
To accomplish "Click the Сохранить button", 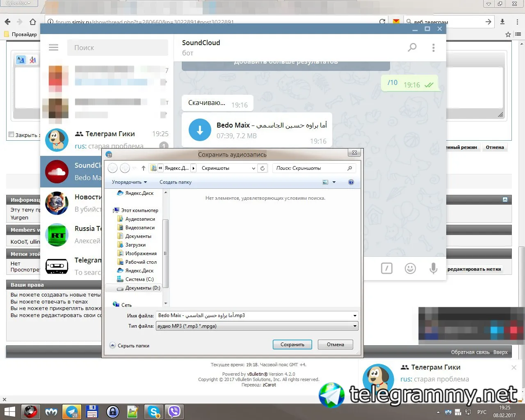I will [x=292, y=345].
